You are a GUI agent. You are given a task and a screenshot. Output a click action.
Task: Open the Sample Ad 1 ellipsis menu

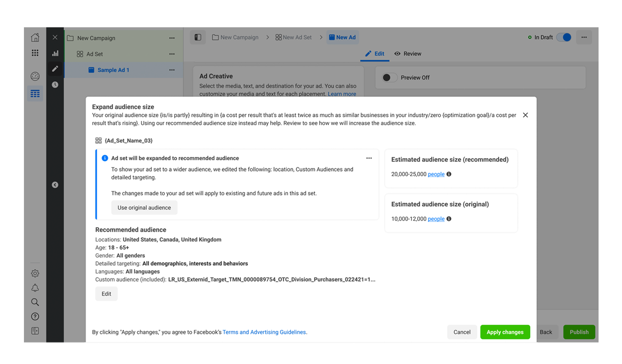click(172, 70)
